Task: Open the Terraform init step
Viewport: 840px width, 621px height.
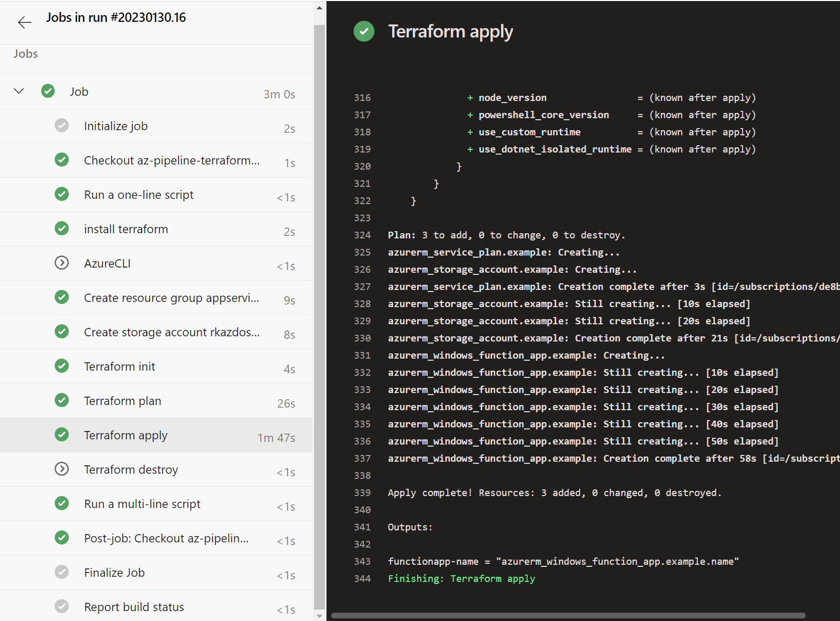Action: point(120,366)
